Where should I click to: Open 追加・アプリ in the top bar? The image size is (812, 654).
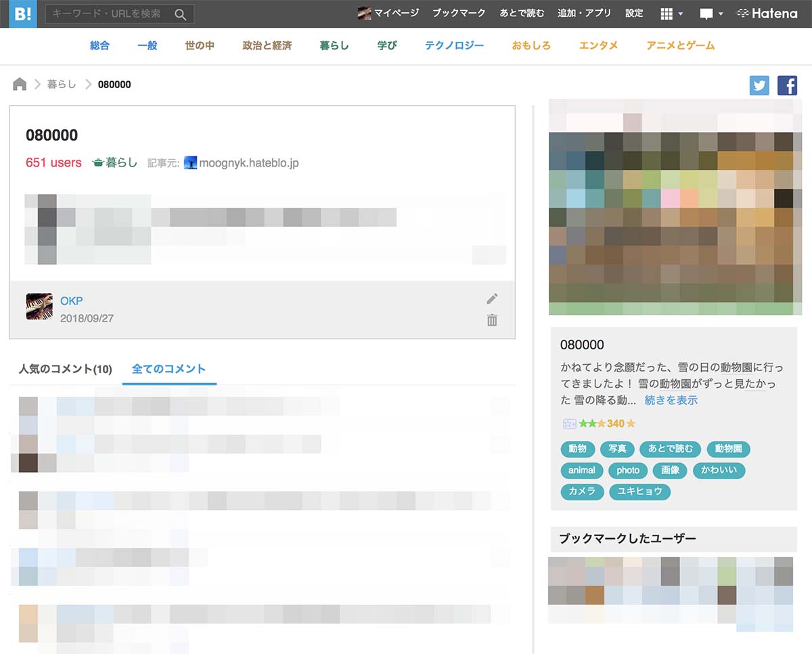coord(585,13)
